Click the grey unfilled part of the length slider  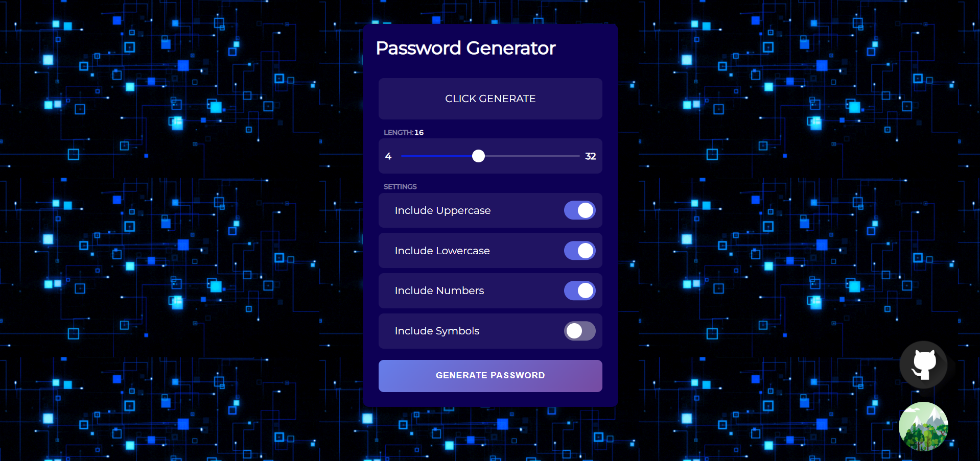point(531,156)
